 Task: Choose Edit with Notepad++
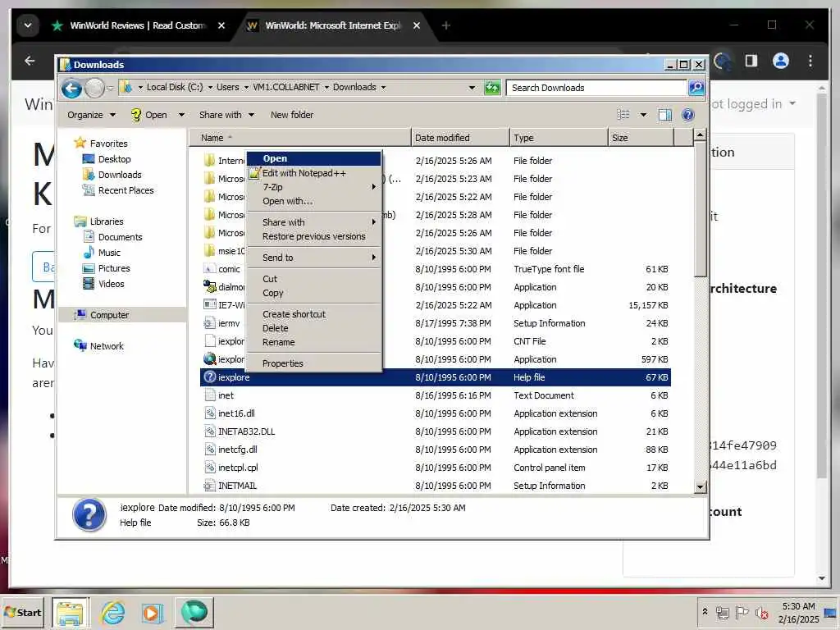pyautogui.click(x=314, y=173)
